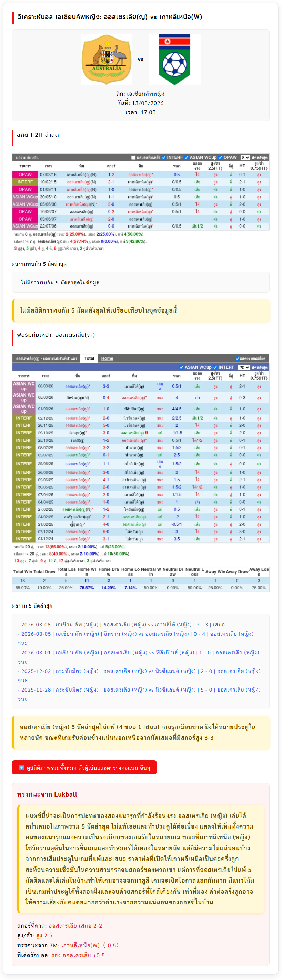Enable the ผลบอลทีมเหย้า checkbox in H2H table

pos(133,158)
